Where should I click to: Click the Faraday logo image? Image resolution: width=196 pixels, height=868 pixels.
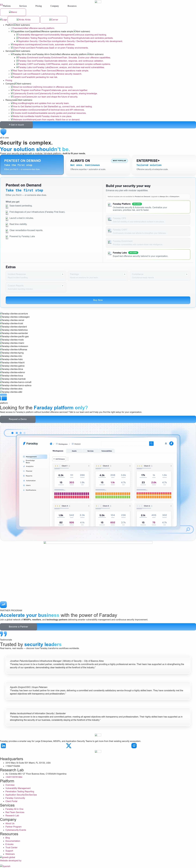[x=3, y=20]
